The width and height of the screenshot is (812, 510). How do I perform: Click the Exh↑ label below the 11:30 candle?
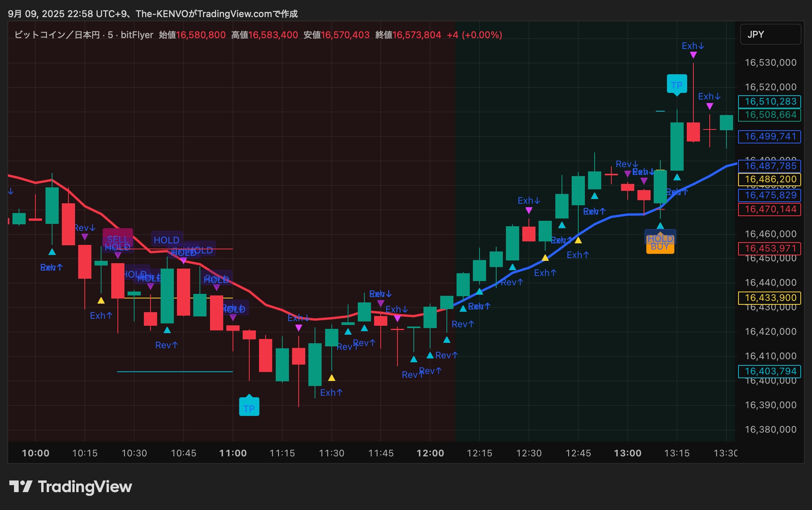(x=331, y=393)
